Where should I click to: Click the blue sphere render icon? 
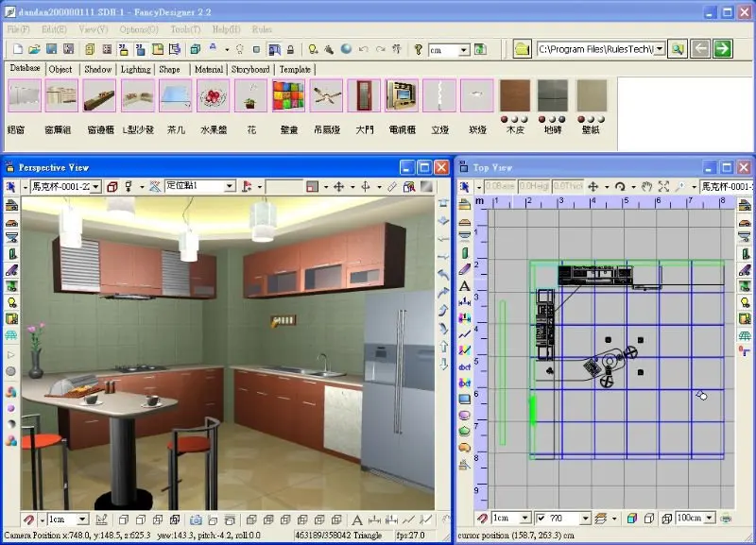346,49
